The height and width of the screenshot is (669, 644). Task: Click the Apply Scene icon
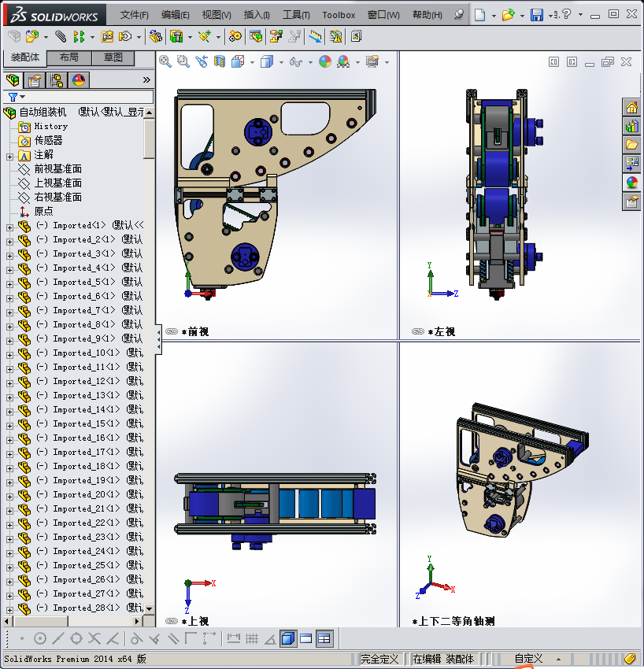click(343, 62)
